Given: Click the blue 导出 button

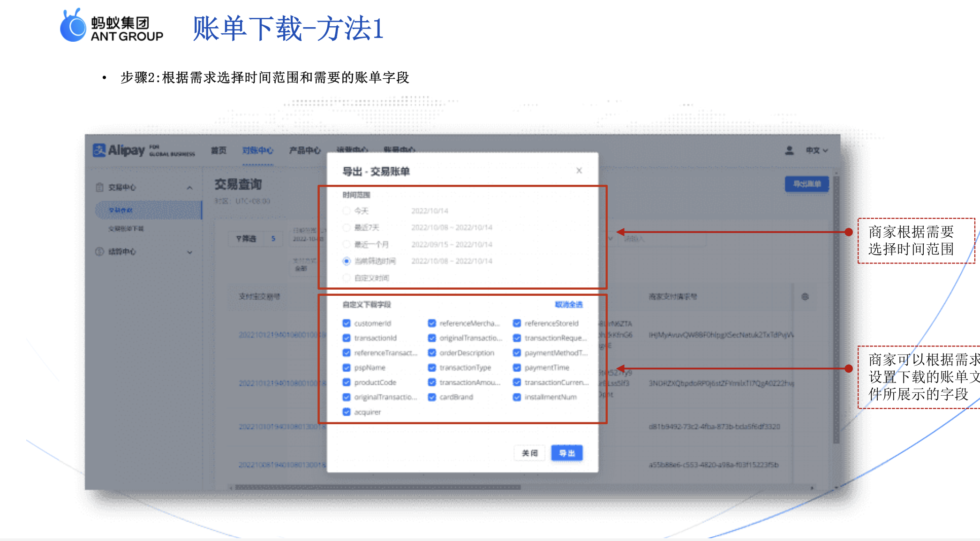Looking at the screenshot, I should click(566, 453).
